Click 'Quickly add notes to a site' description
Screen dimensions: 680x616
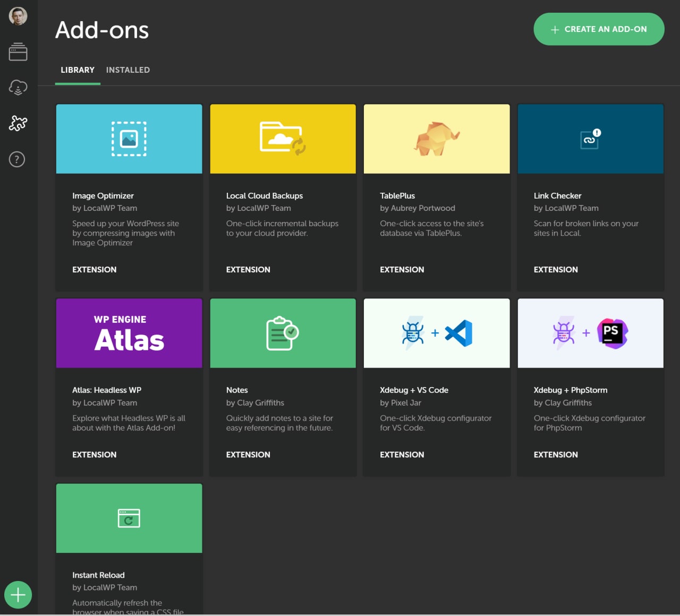tap(280, 423)
